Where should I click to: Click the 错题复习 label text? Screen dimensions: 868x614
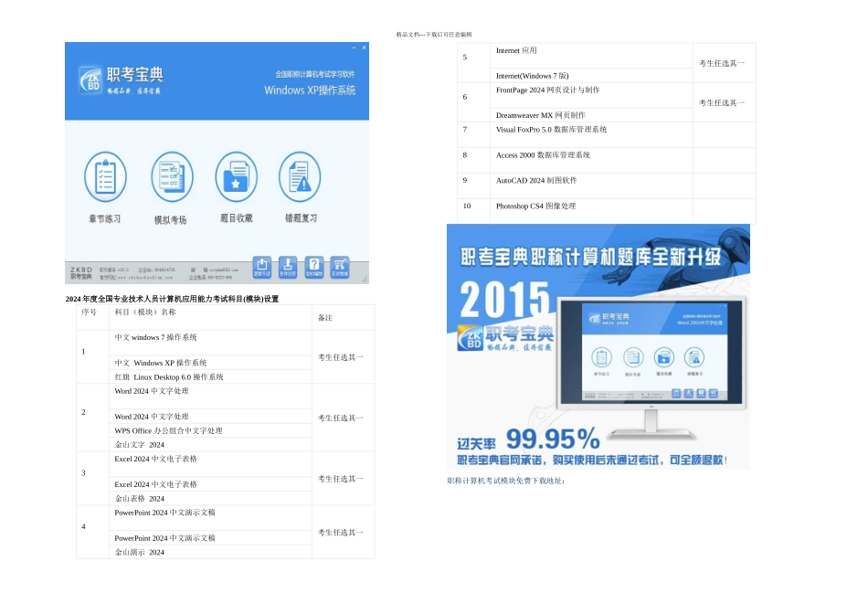[x=302, y=218]
